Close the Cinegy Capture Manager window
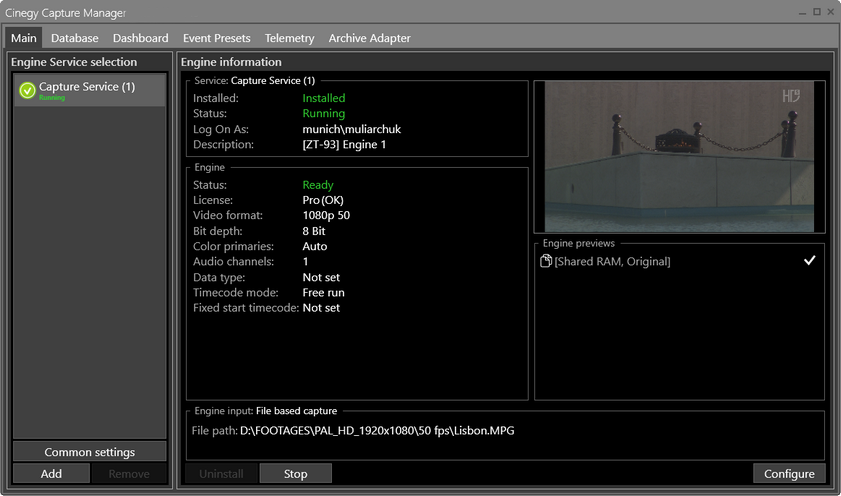Viewport: 841px width, 496px height. 830,12
